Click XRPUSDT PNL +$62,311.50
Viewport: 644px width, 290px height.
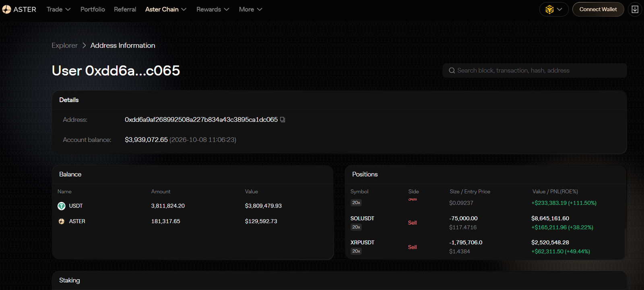coord(561,251)
